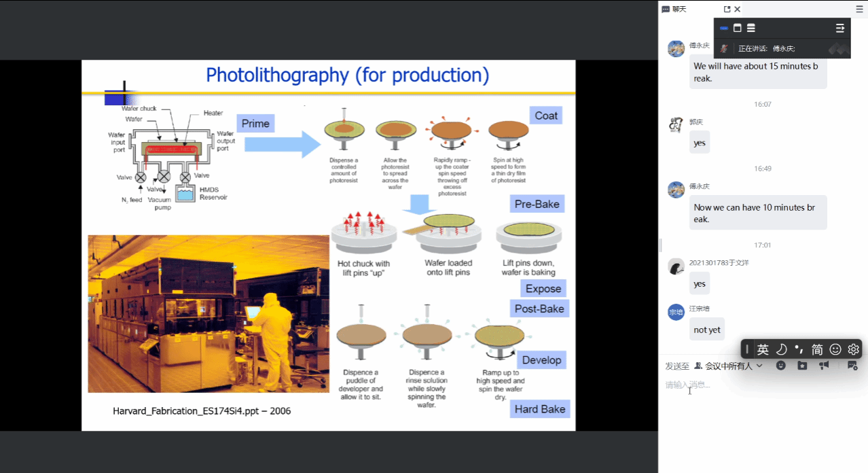Open the IME smiley emoticon panel
Screen dimensions: 868x473
[835, 349]
